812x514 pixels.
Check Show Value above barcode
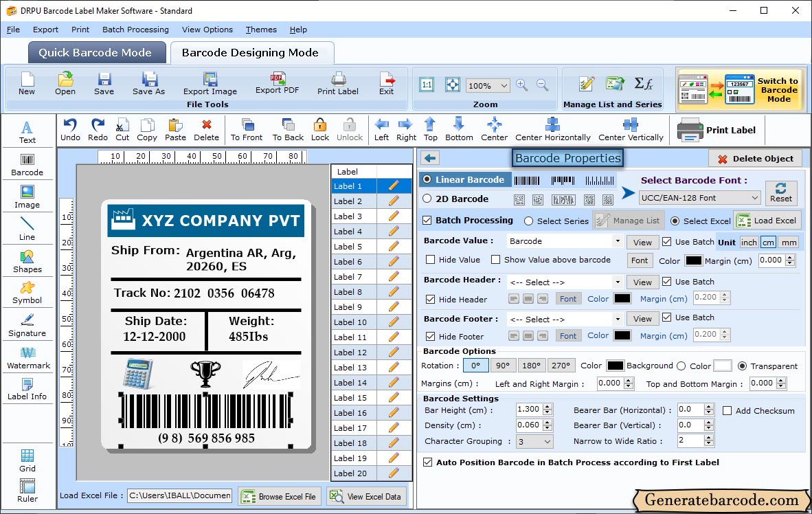click(495, 260)
